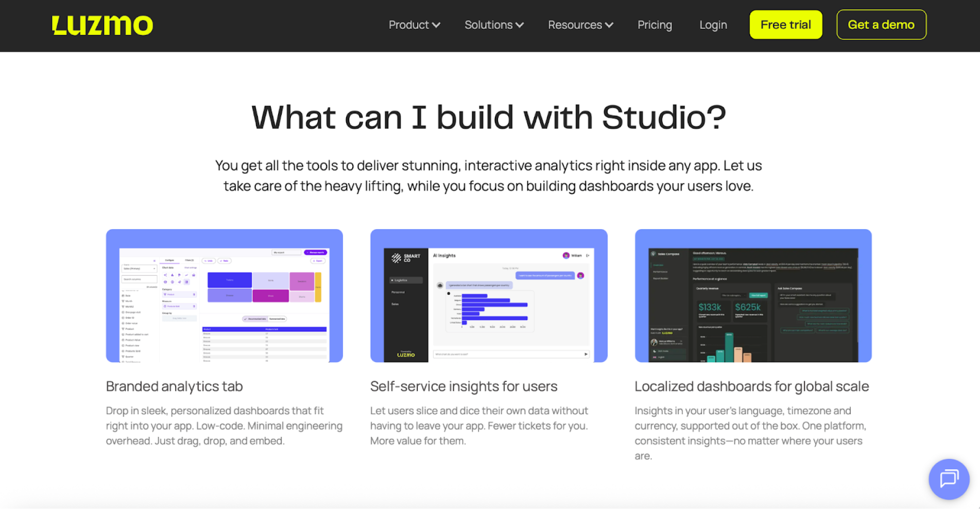
Task: Click the copy icon on the generated bar chart
Action: pos(449,293)
